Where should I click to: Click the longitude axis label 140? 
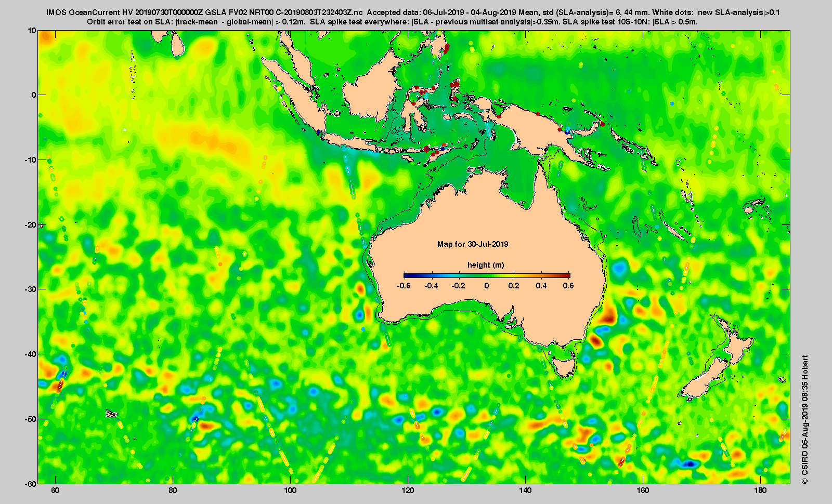[525, 490]
